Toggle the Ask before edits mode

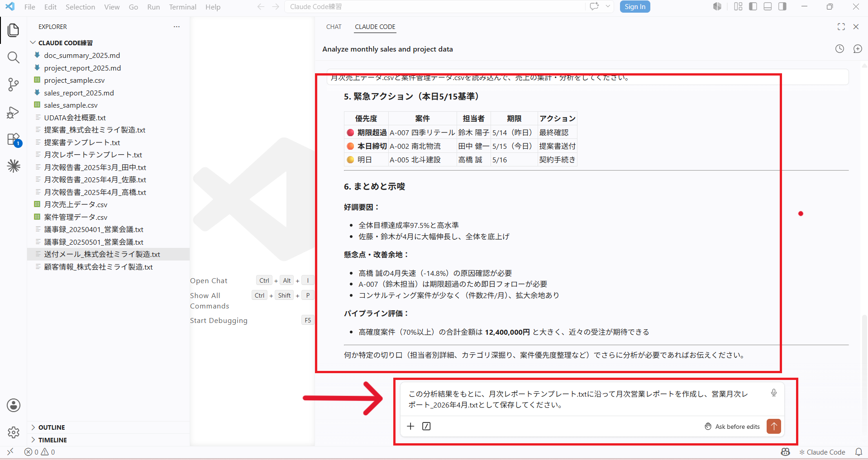(x=732, y=427)
